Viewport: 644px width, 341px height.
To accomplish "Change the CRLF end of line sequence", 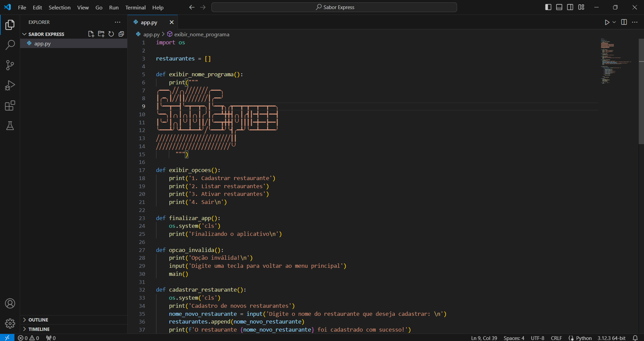I will click(x=556, y=338).
